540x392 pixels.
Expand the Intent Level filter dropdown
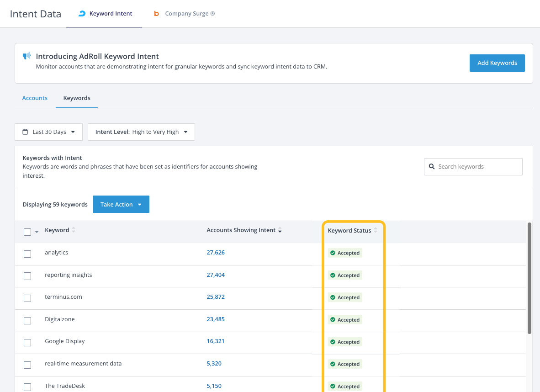[141, 132]
